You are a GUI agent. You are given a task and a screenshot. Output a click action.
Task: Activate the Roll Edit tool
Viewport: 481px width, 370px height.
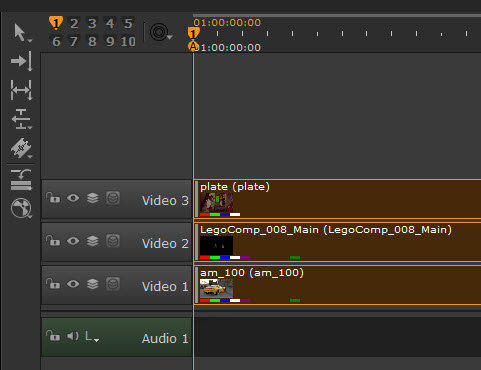pyautogui.click(x=21, y=119)
